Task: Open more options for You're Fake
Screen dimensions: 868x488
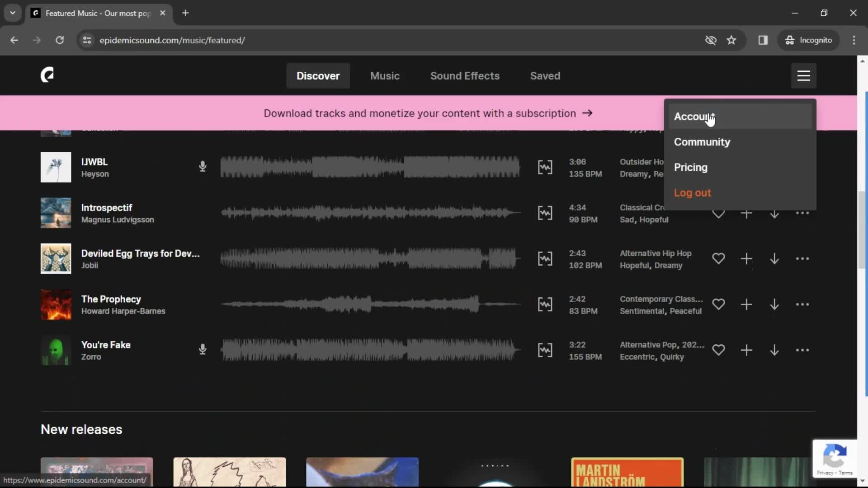Action: click(x=802, y=350)
